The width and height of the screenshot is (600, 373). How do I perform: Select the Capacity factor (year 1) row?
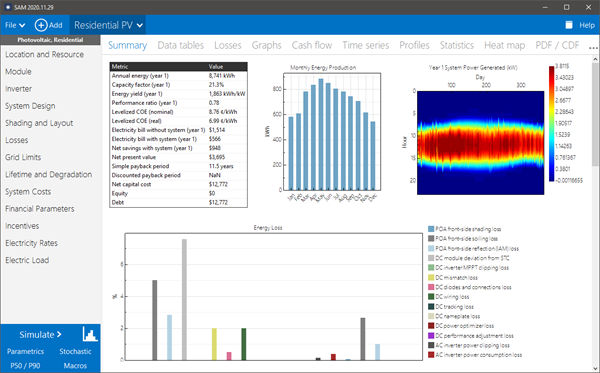178,85
